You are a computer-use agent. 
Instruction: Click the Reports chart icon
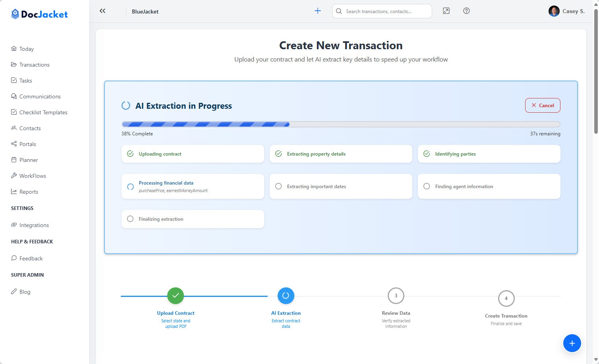14,191
